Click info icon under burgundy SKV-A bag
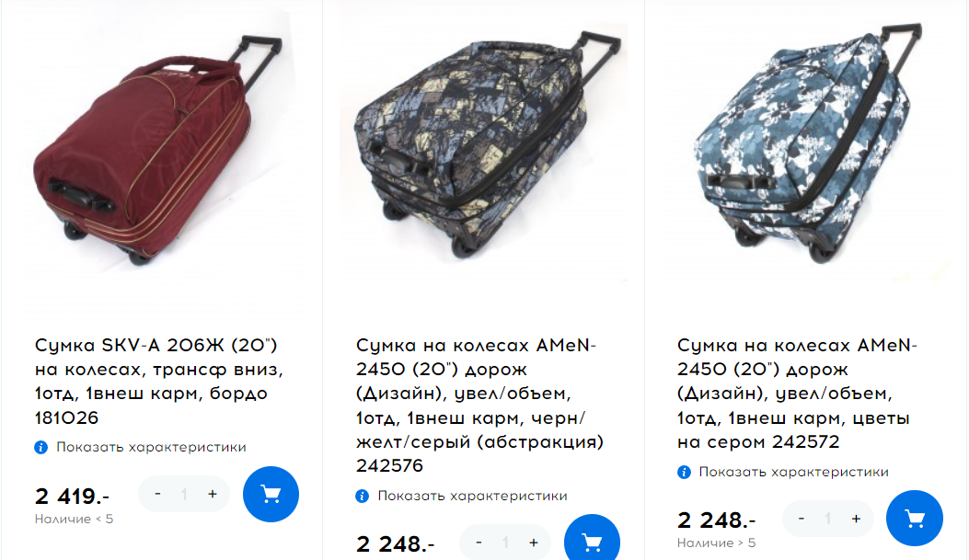969x560 pixels. pyautogui.click(x=40, y=447)
